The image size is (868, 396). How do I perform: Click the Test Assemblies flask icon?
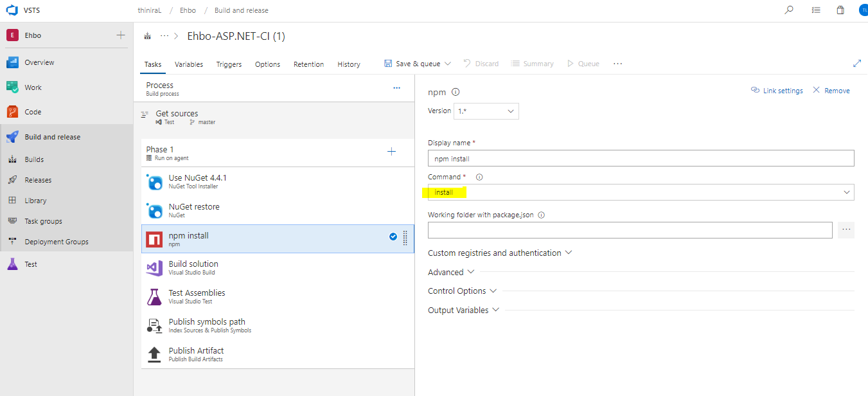154,296
